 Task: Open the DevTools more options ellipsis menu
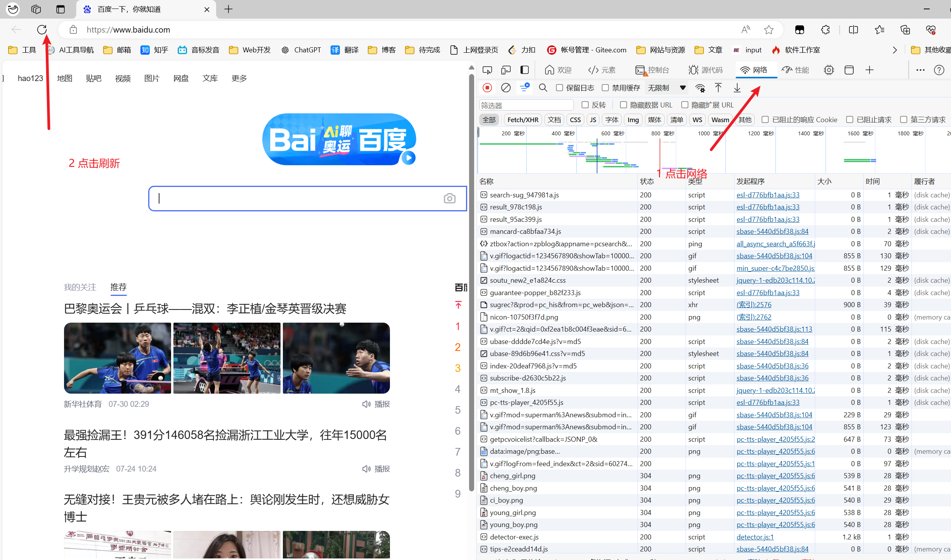920,70
